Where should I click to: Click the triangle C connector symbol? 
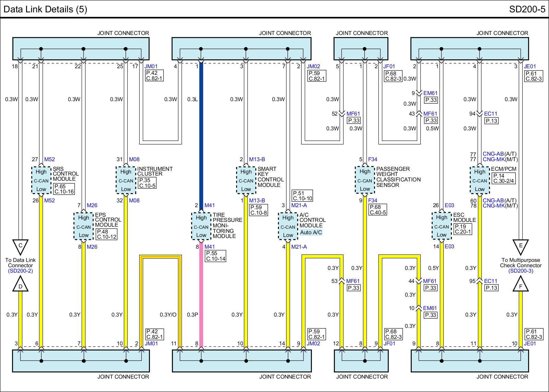pyautogui.click(x=20, y=246)
